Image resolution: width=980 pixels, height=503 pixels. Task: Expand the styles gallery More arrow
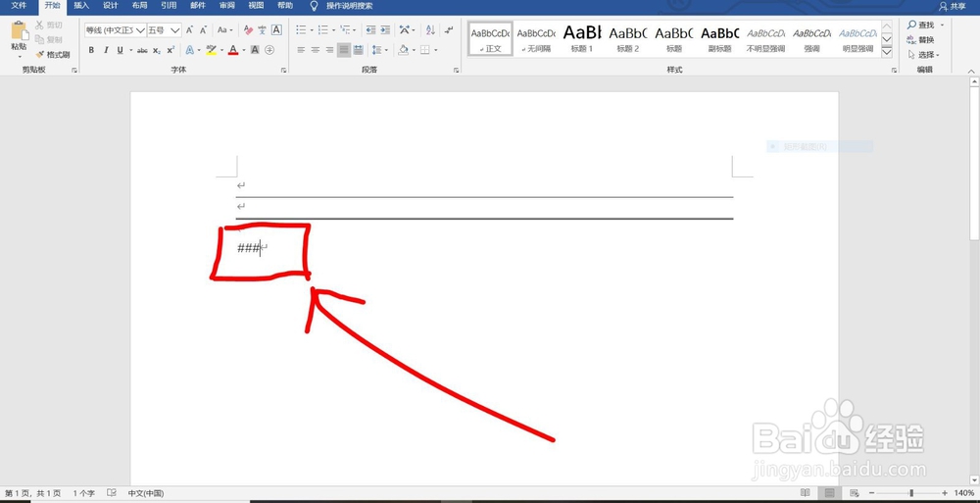(887, 53)
